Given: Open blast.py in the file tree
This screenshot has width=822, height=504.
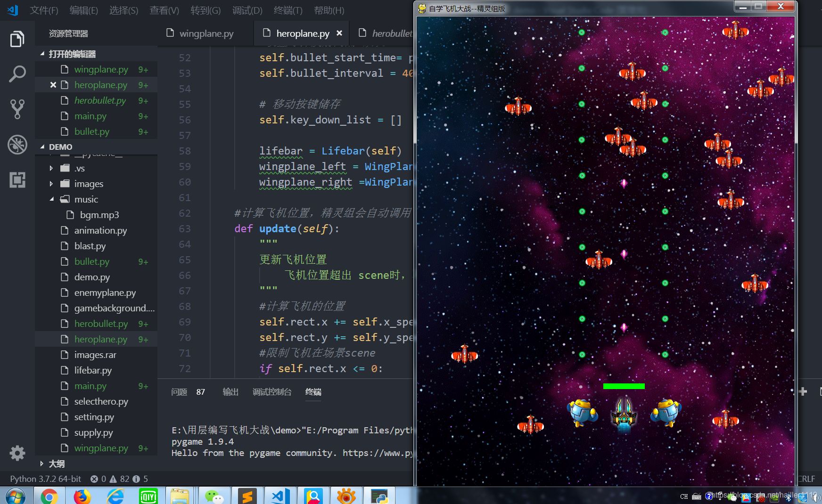Looking at the screenshot, I should (90, 246).
